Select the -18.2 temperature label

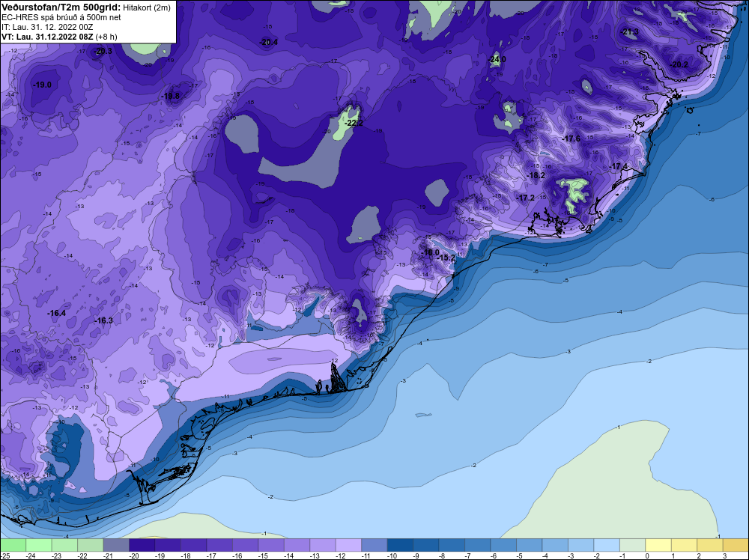click(536, 176)
